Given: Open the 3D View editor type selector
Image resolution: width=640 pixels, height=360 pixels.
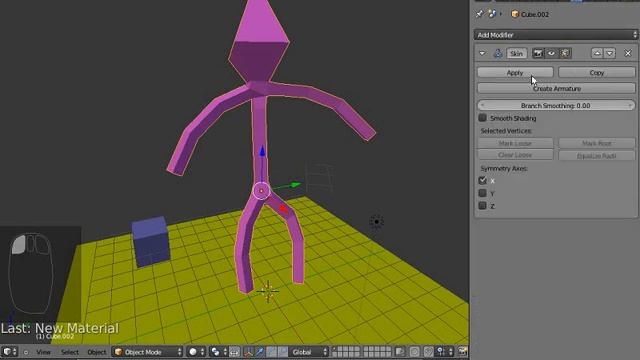Looking at the screenshot, I should pyautogui.click(x=10, y=352).
